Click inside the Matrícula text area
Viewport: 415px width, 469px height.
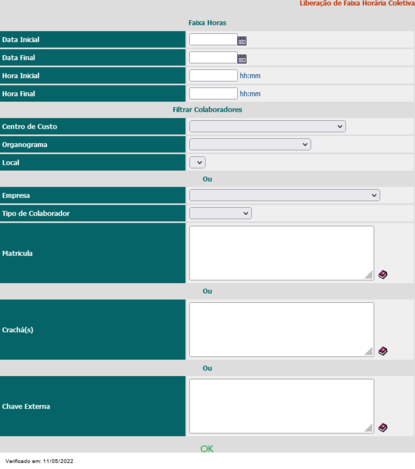[282, 253]
